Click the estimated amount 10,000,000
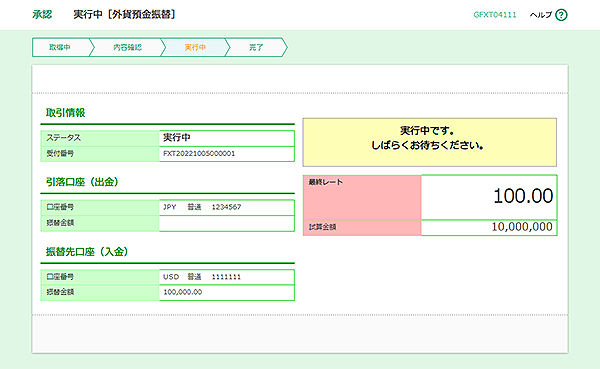The width and height of the screenshot is (600, 369). tap(522, 227)
